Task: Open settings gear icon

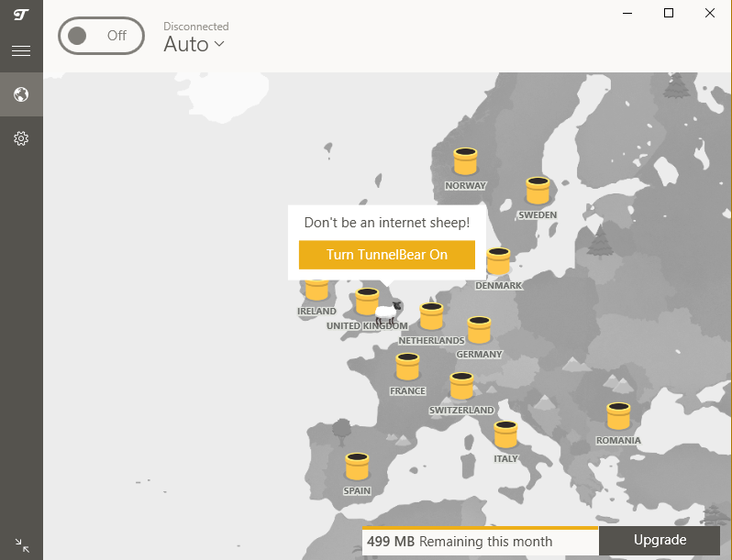Action: tap(21, 138)
